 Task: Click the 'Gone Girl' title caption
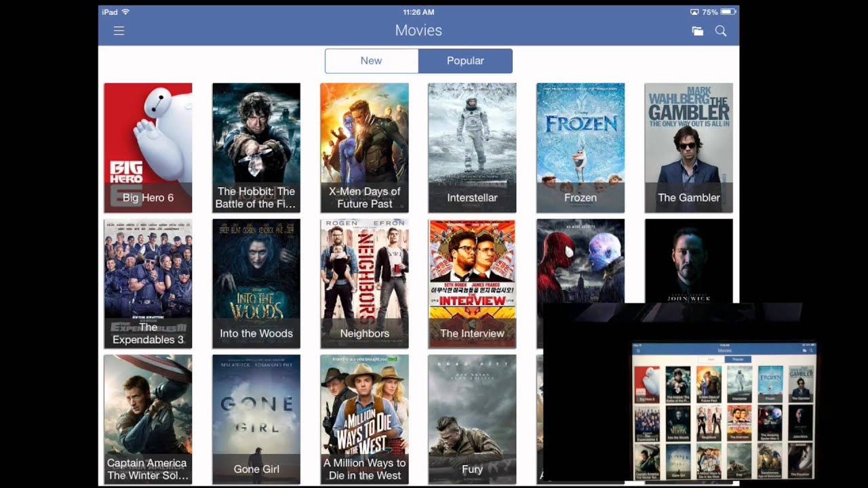click(x=256, y=469)
